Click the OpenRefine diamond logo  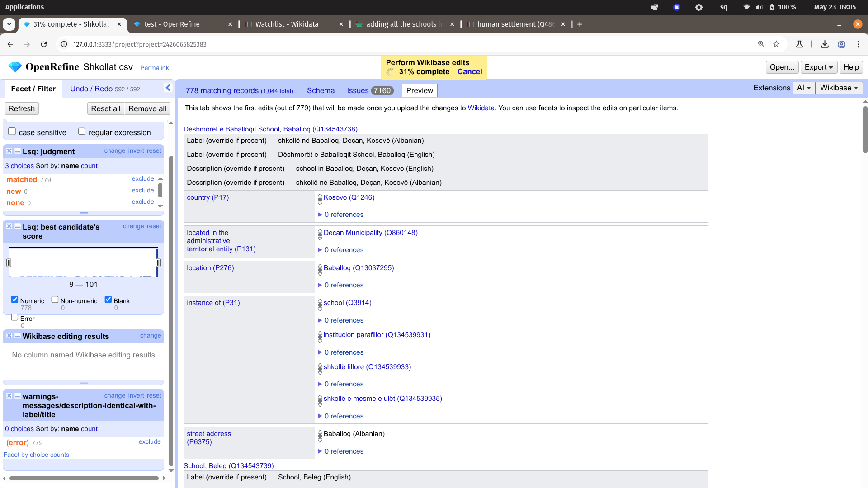point(14,66)
